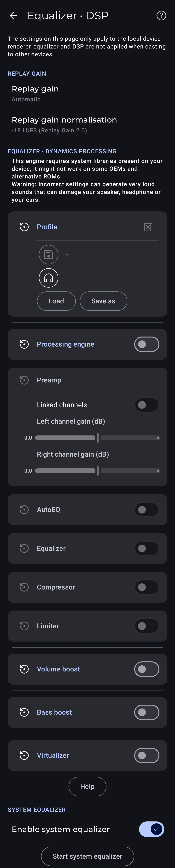This screenshot has height=868, width=175.
Task: Reset Virtualizer using its restore icon
Action: pos(24,755)
